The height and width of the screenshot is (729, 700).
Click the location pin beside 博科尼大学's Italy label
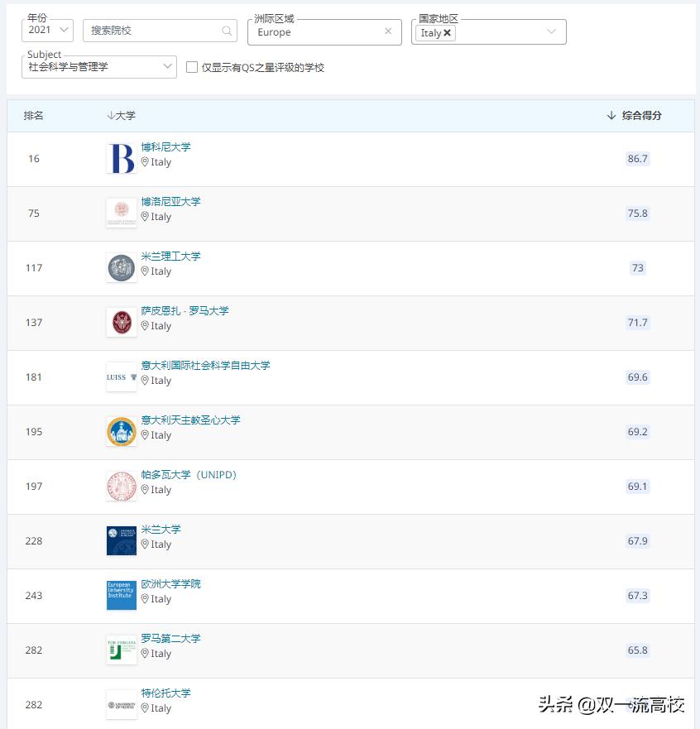pyautogui.click(x=145, y=162)
